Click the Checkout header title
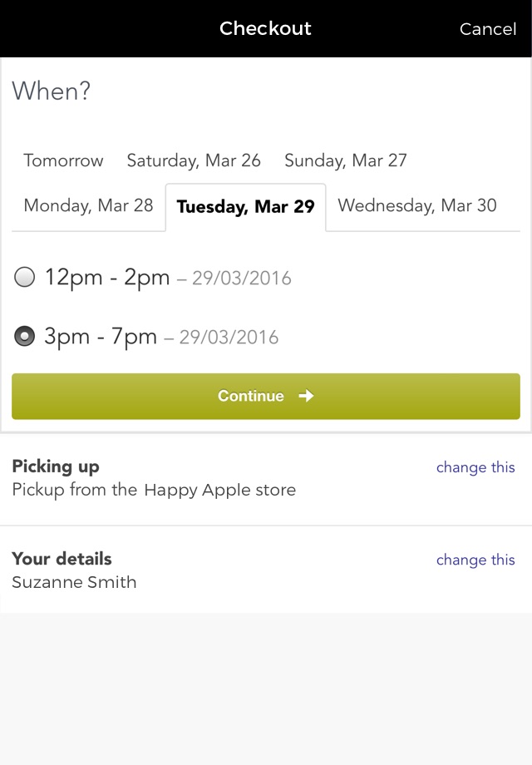 [x=265, y=28]
